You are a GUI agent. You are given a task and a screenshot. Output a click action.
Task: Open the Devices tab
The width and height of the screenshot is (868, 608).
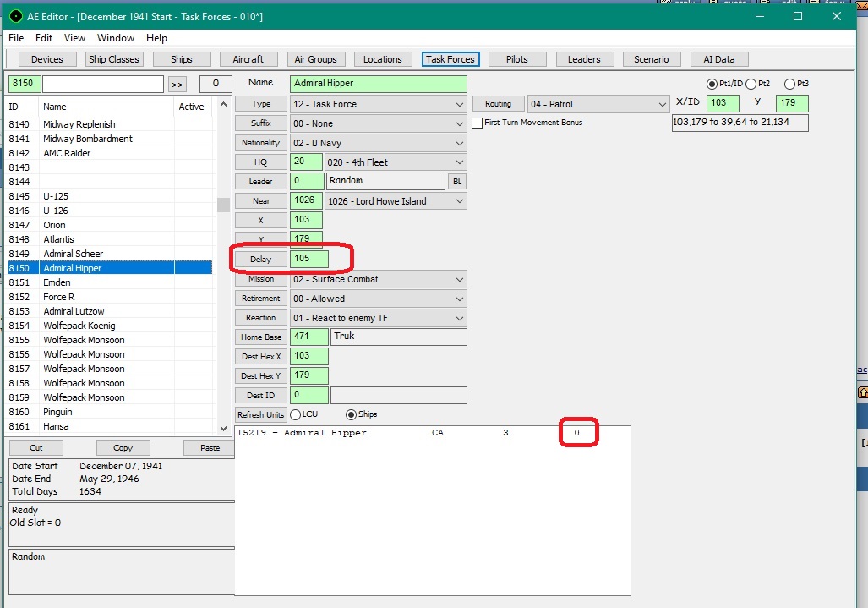[x=47, y=59]
